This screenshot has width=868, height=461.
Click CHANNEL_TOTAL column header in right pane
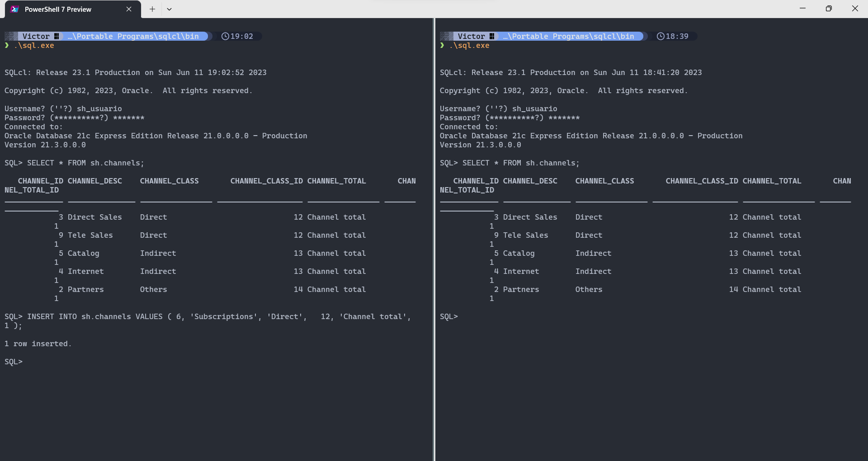[x=772, y=181]
